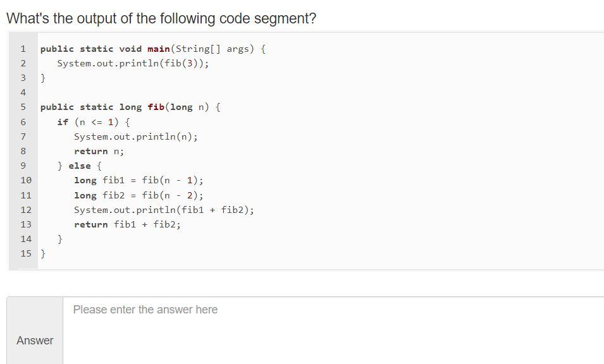Click the closing brace on line 15
Image resolution: width=604 pixels, height=364 pixels.
pyautogui.click(x=42, y=253)
